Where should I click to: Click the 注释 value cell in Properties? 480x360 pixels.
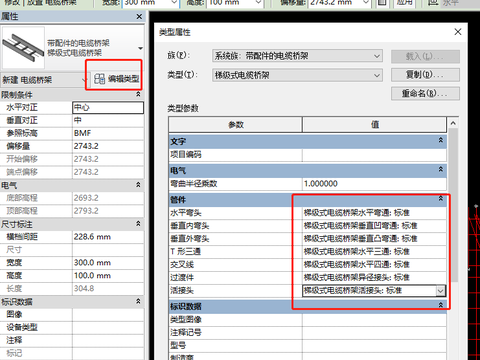(x=108, y=340)
